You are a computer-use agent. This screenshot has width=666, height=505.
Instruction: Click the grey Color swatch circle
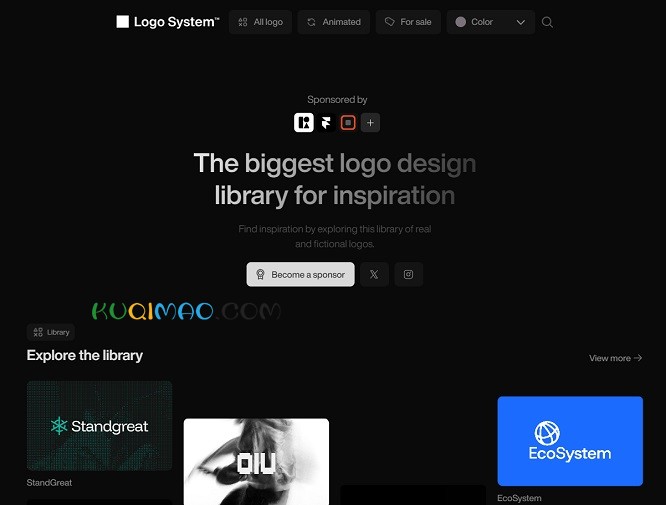(x=460, y=22)
